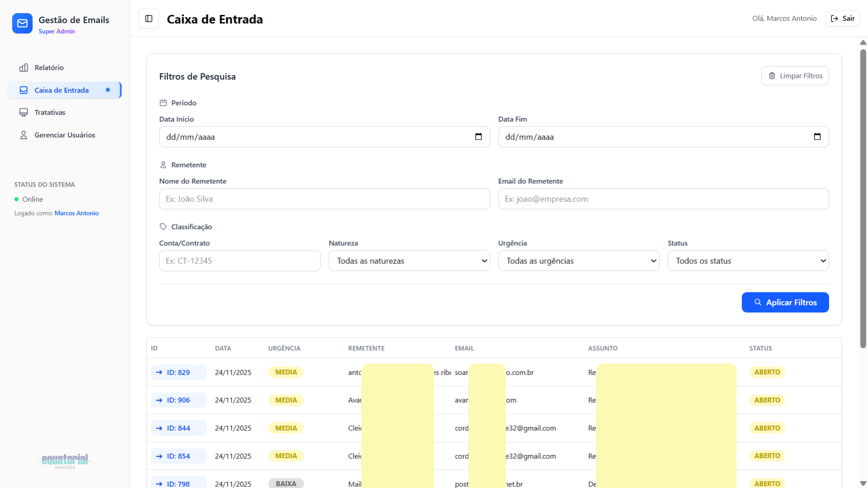Click ABERTO status badge in row 906
The height and width of the screenshot is (488, 868).
(x=767, y=400)
